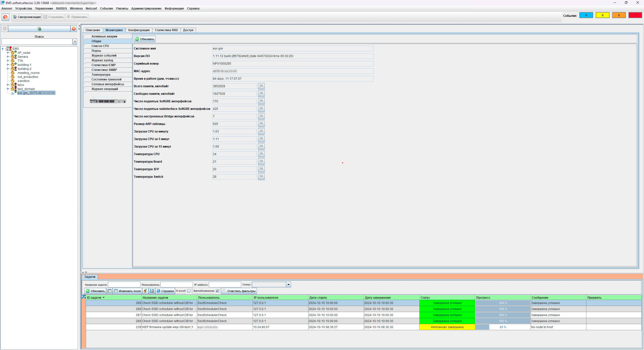Enable the H-scroll checkbox
This screenshot has width=644, height=350.
[x=189, y=291]
